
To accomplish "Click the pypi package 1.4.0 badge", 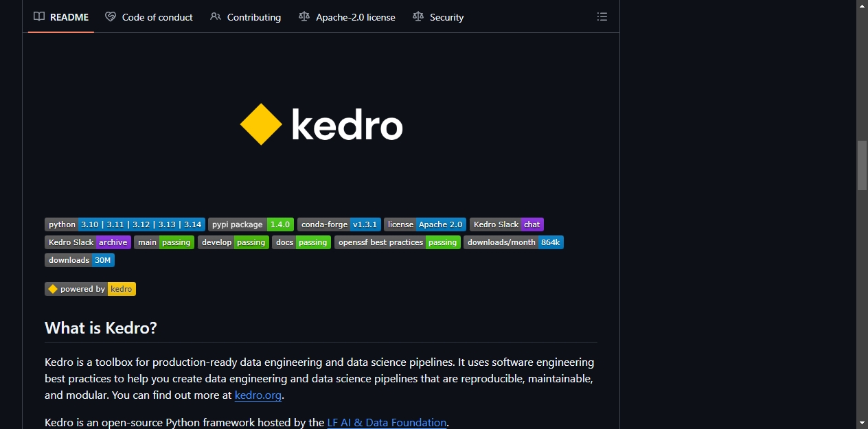I will coord(251,224).
